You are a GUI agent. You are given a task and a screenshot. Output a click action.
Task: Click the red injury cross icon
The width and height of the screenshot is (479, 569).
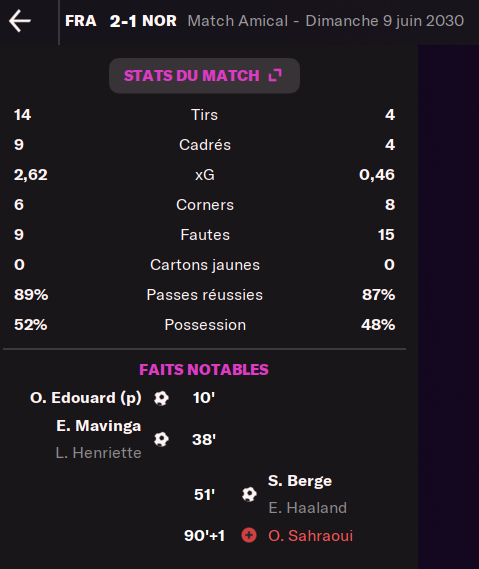point(249,535)
